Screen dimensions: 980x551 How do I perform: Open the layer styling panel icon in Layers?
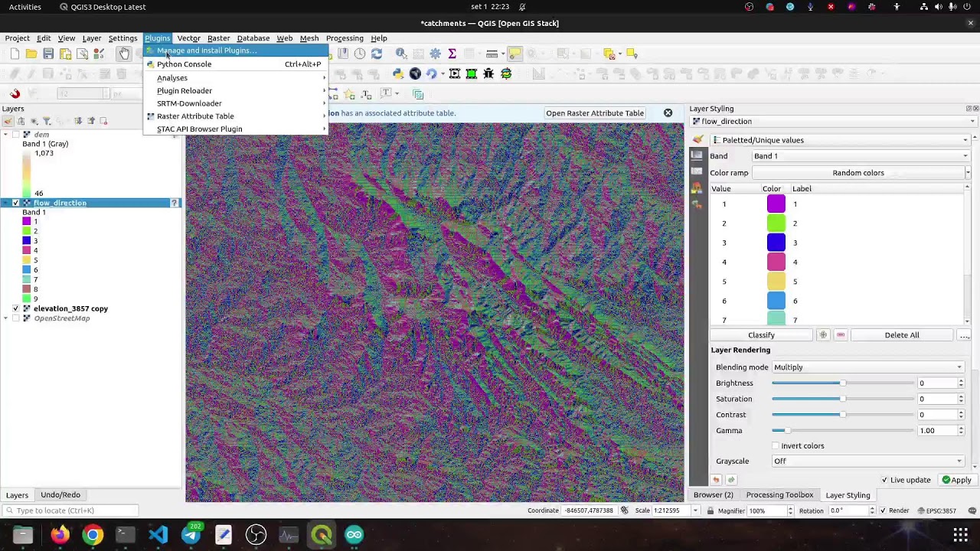point(8,121)
